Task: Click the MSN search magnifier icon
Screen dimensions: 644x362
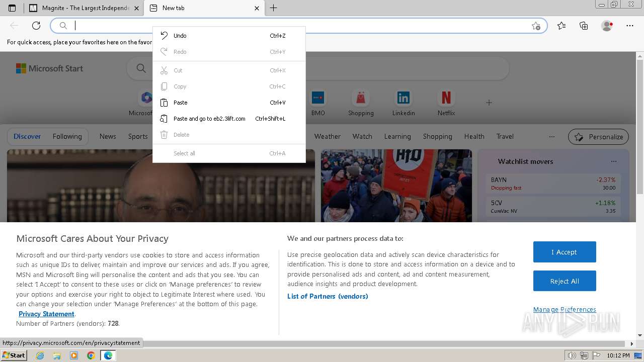Action: tap(141, 68)
